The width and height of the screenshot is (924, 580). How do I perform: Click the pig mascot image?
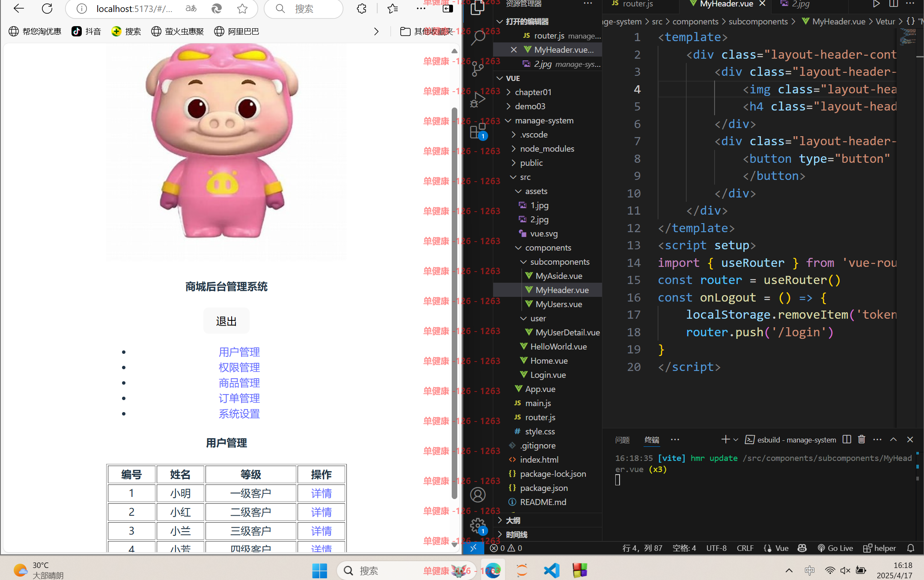point(226,151)
